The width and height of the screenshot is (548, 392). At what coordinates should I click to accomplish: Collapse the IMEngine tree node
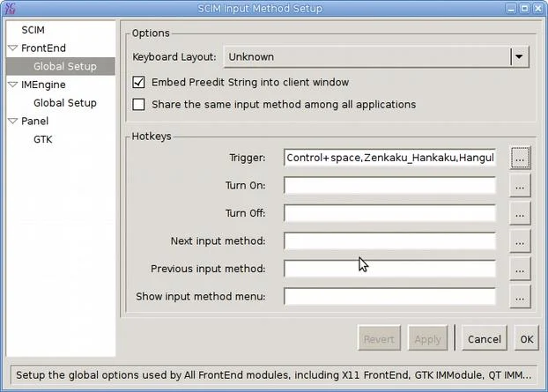pos(13,85)
